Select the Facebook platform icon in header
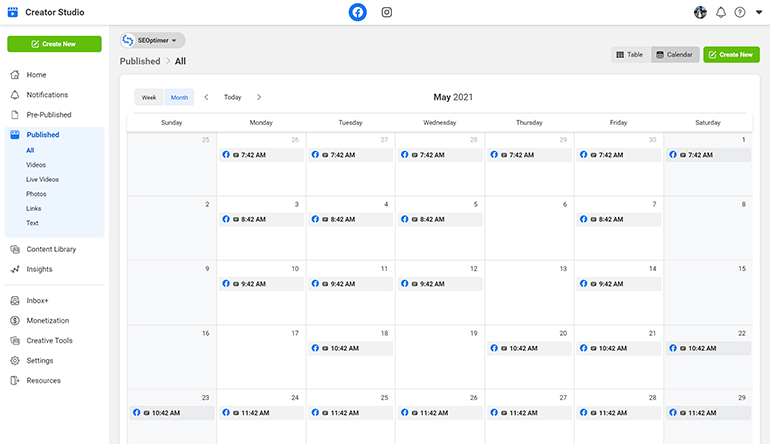Viewport: 770px width, 444px height. pos(358,12)
